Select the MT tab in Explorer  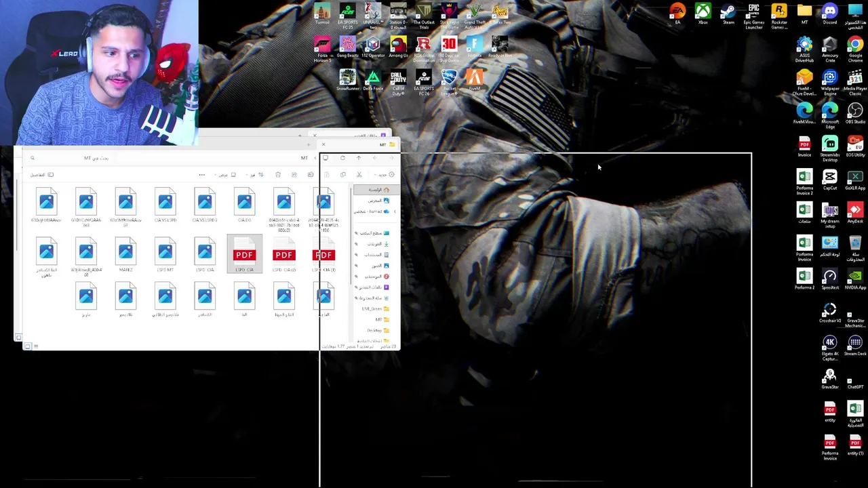[x=357, y=144]
